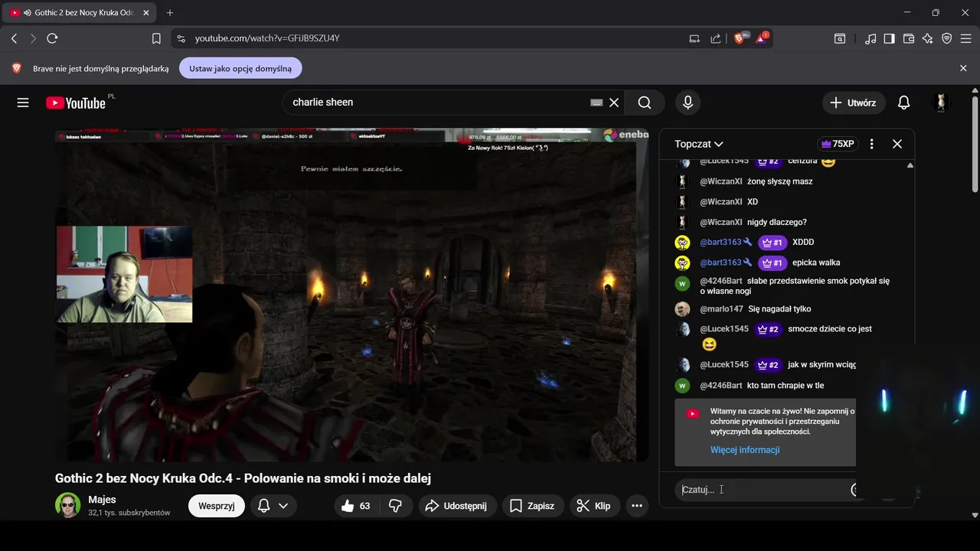
Task: Click the #1 crown badge beside XDDD
Action: point(773,243)
